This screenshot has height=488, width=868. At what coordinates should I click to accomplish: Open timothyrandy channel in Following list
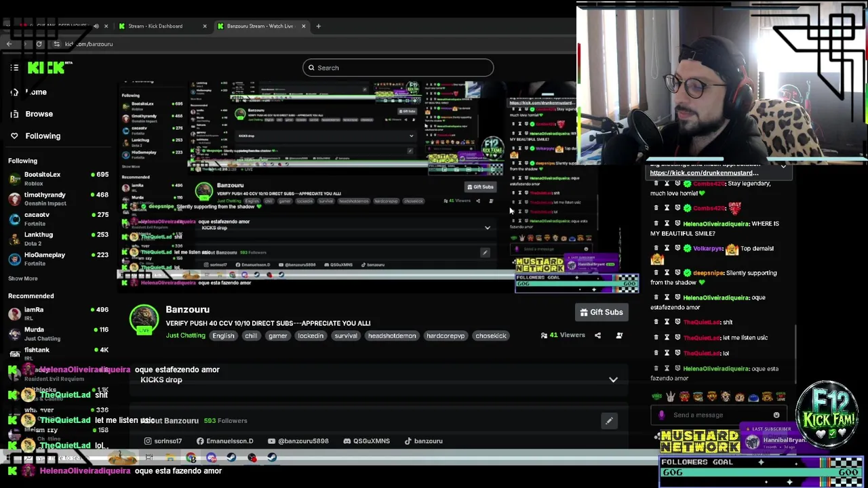[59, 199]
